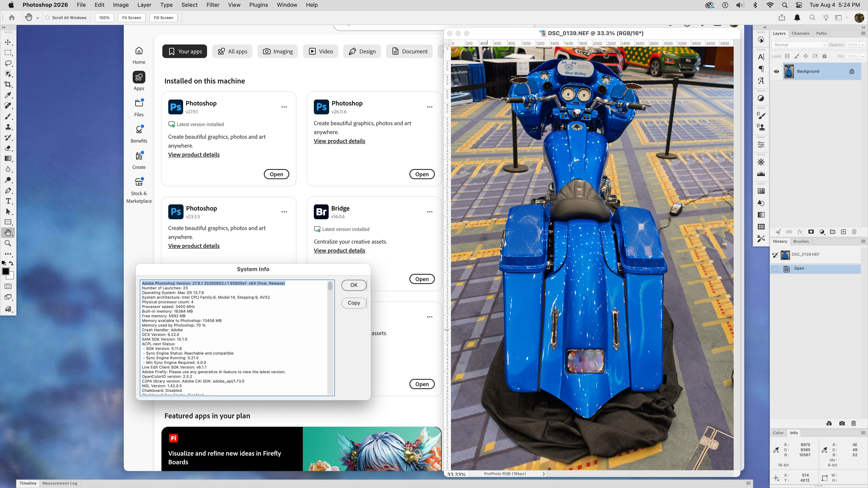This screenshot has width=868, height=488.
Task: Open options menu for Photoshop v26.11.6
Action: pyautogui.click(x=430, y=107)
